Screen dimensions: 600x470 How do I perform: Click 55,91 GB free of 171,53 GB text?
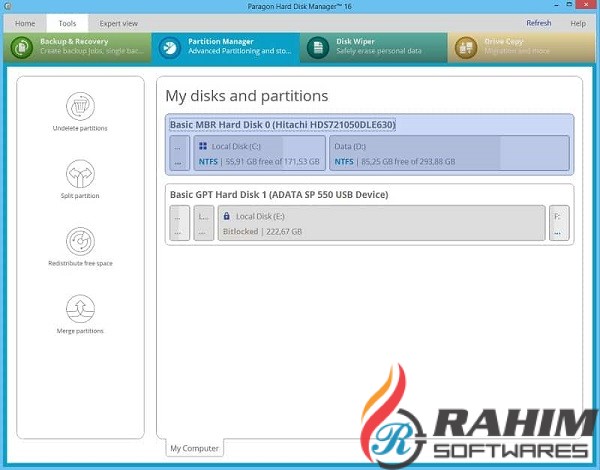coord(272,162)
